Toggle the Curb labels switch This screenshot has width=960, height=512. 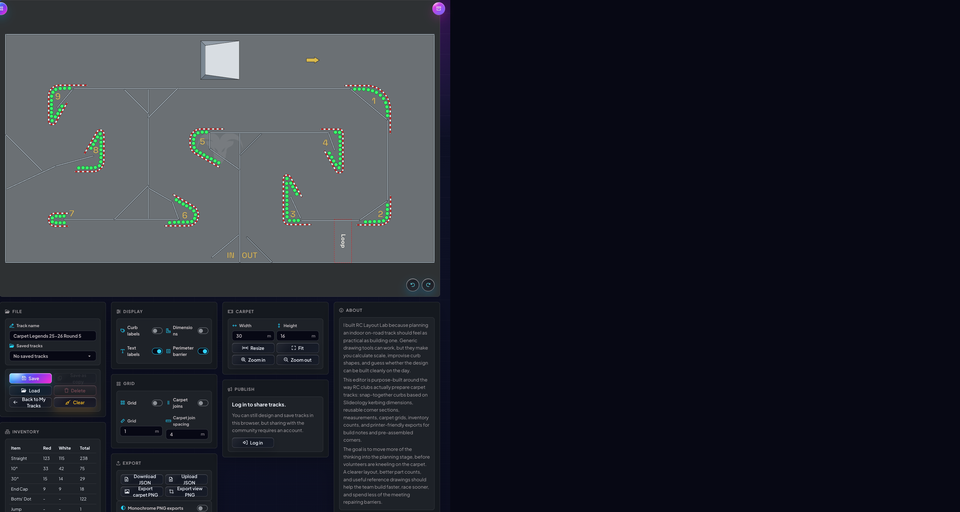tap(157, 331)
